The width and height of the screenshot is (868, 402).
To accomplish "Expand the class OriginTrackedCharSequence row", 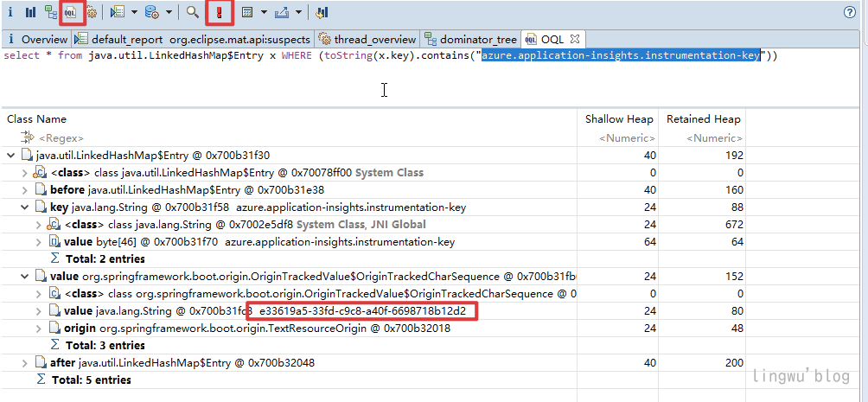I will click(x=39, y=293).
